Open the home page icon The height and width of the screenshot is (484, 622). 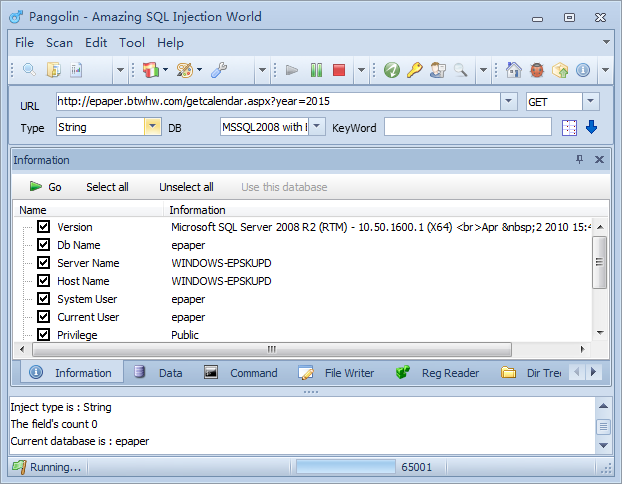[x=514, y=70]
